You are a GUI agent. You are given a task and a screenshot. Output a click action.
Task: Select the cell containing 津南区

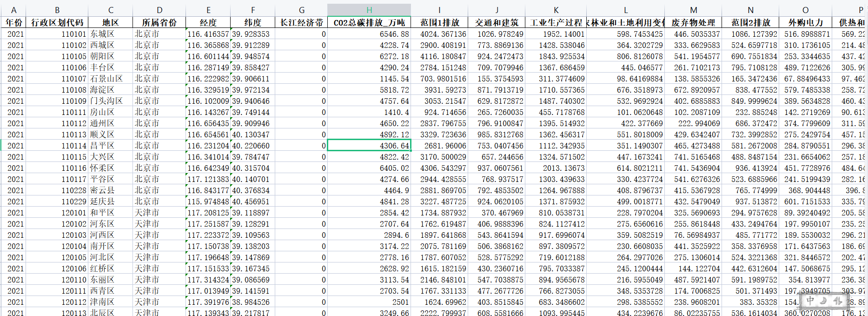tap(111, 302)
